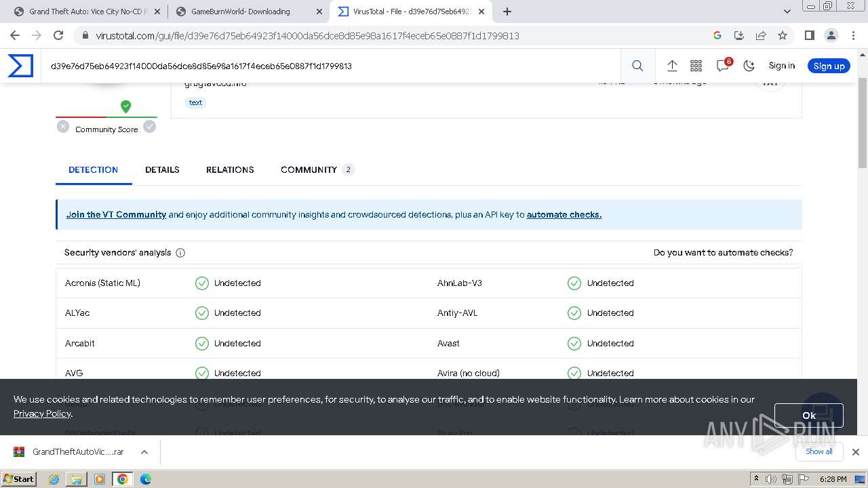Click Ok on the cookie banner
The height and width of the screenshot is (488, 868).
click(808, 415)
